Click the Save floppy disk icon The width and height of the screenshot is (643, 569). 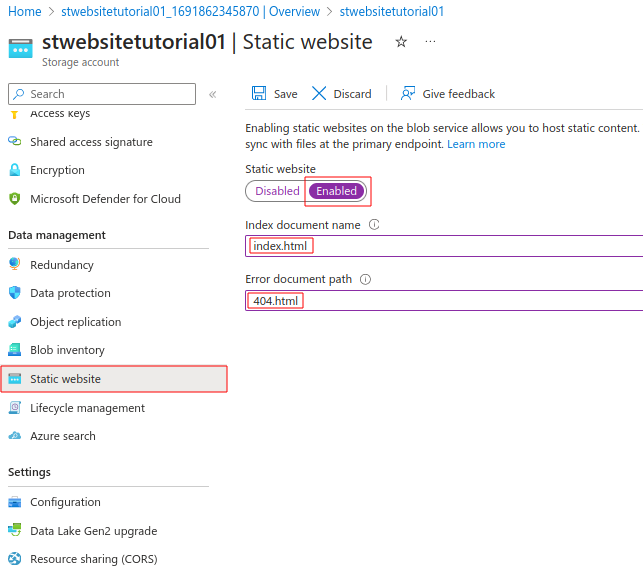[x=259, y=93]
